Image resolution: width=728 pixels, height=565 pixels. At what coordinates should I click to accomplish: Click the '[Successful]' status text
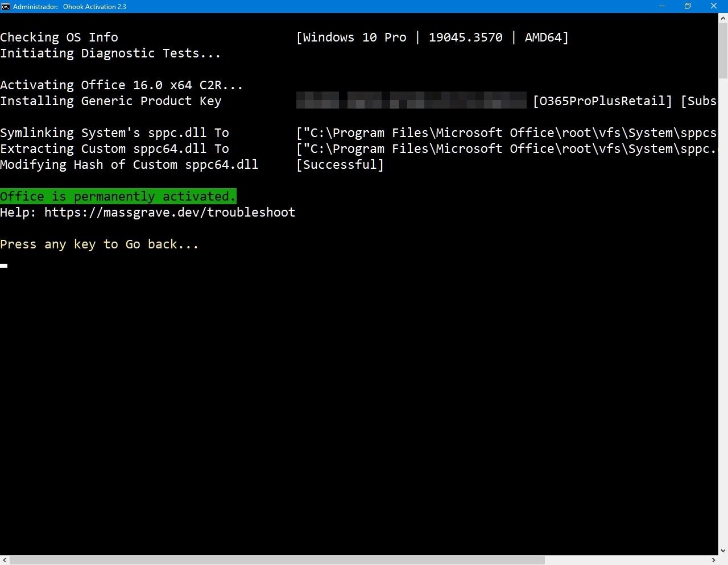[x=340, y=165]
